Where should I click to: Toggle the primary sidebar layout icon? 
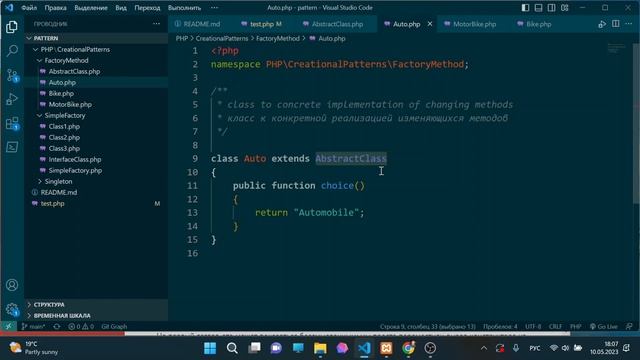point(525,8)
